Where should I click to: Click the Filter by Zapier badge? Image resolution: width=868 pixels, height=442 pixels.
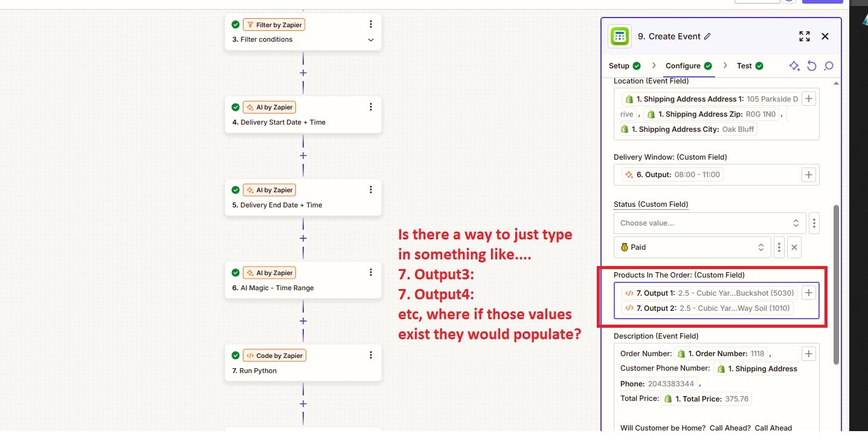pyautogui.click(x=273, y=25)
